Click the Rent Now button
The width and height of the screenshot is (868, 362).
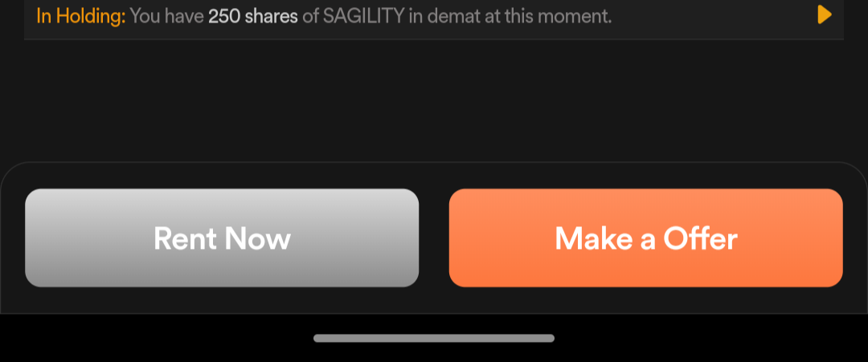tap(222, 238)
